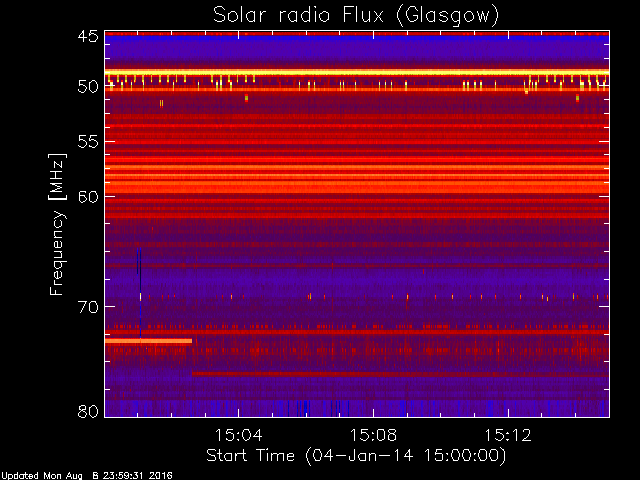
Task: Click the 'Solar radio Flux (Glasgow)' title
Action: pos(356,16)
